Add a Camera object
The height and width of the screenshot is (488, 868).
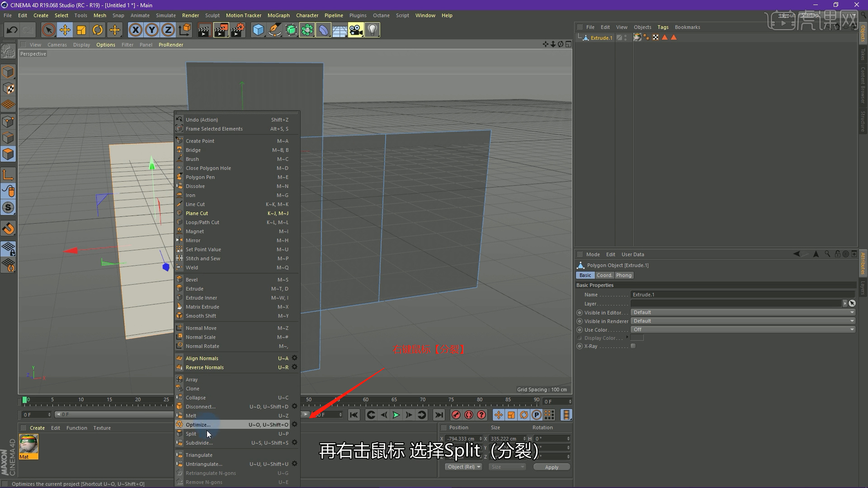click(356, 30)
